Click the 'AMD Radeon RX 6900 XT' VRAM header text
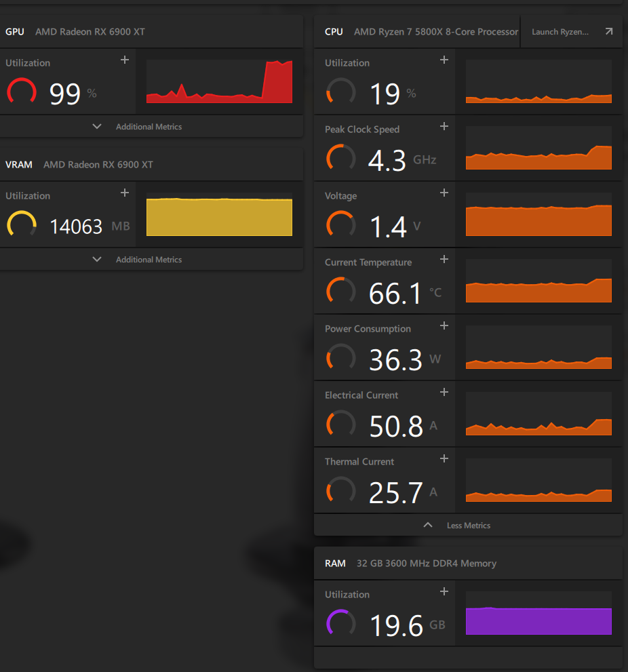This screenshot has height=672, width=628. [98, 165]
